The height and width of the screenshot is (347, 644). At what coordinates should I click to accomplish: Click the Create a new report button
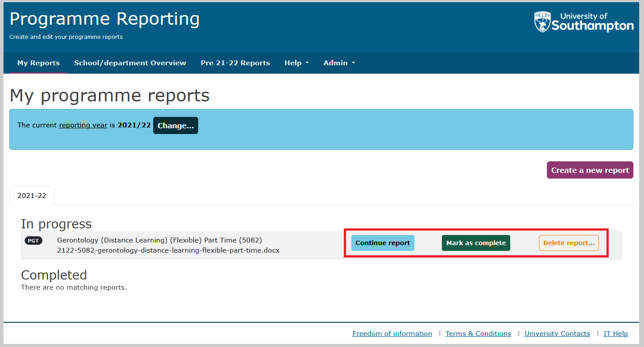pos(590,170)
